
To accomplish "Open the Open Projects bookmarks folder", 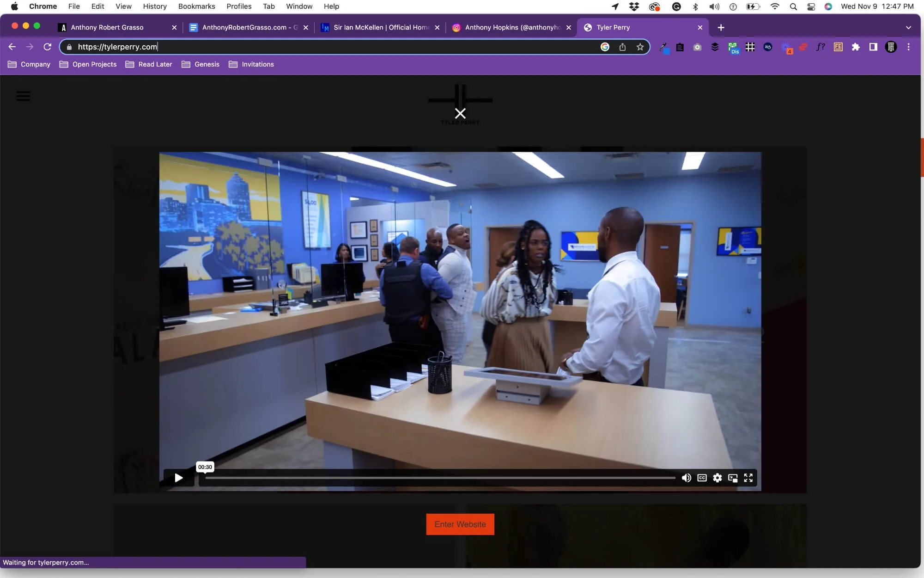I will 88,64.
